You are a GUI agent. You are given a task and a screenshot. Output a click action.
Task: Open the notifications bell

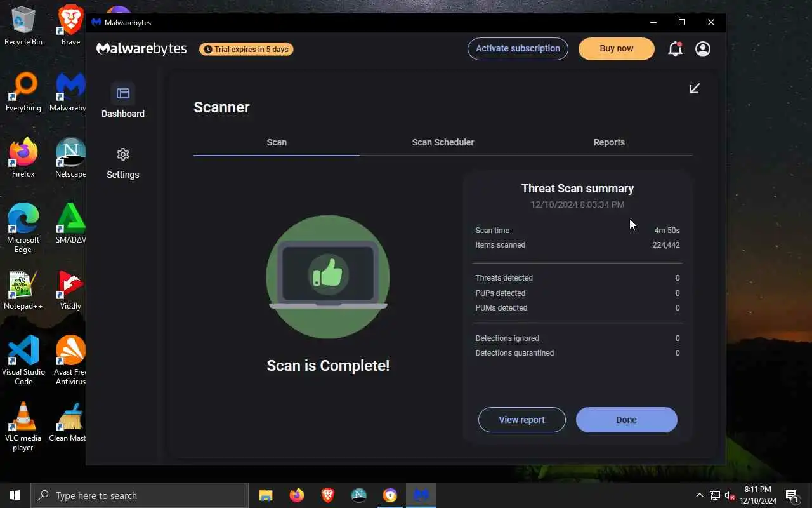[675, 49]
